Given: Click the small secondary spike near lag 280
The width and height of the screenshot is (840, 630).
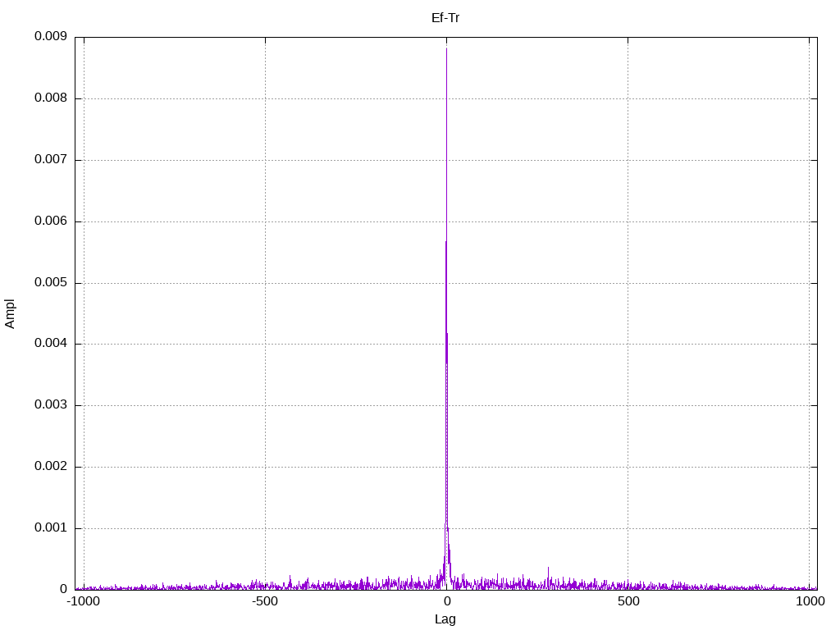Looking at the screenshot, I should [x=548, y=568].
